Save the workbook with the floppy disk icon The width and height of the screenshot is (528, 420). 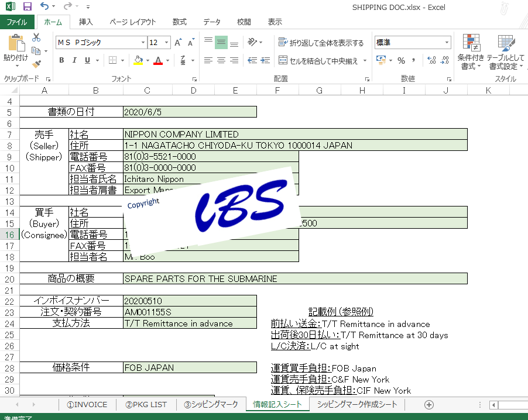coord(27,6)
